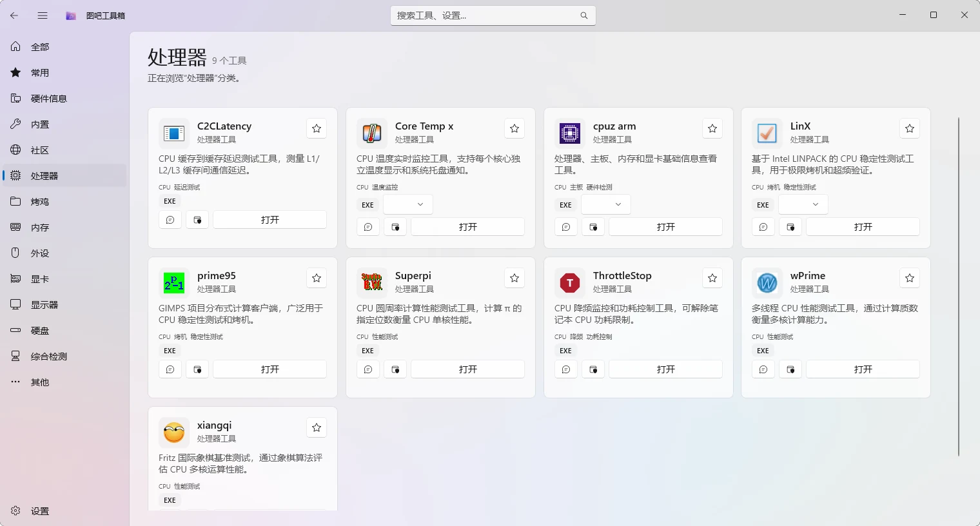Click the LinX checkmark app icon
This screenshot has width=980, height=526.
pyautogui.click(x=767, y=133)
